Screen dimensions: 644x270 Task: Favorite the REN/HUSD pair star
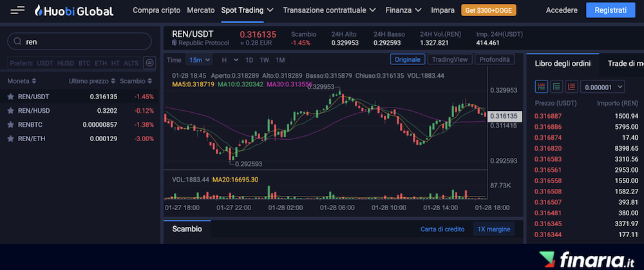[11, 111]
